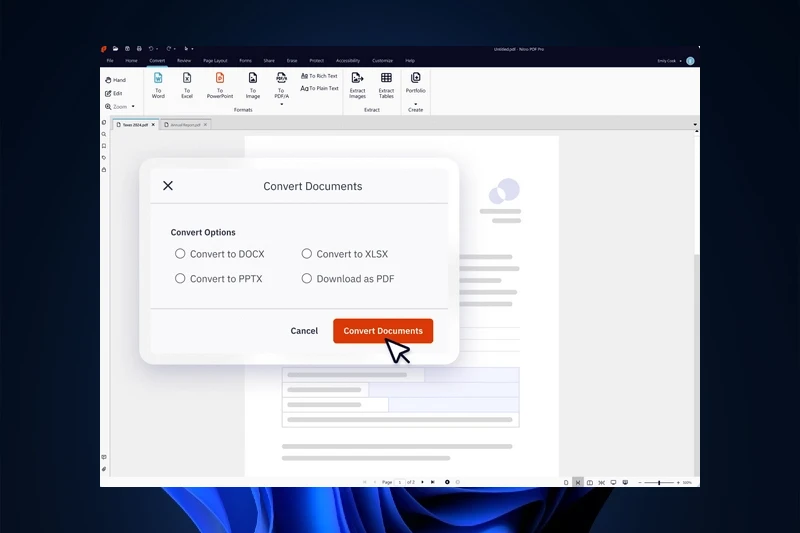The image size is (800, 533).
Task: Select the Hand tool
Action: (x=115, y=80)
